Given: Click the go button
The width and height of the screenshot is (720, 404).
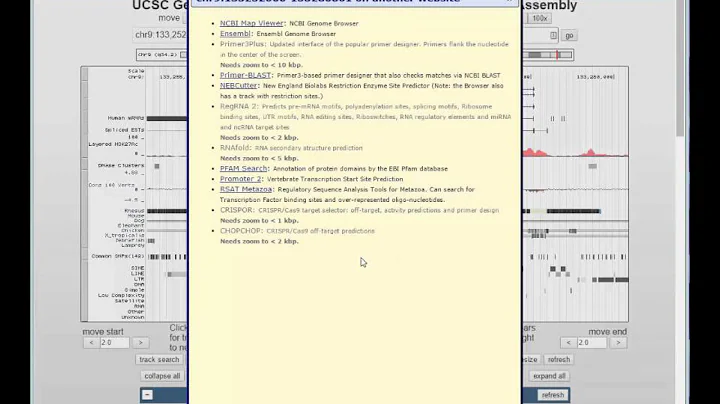Looking at the screenshot, I should pyautogui.click(x=569, y=35).
